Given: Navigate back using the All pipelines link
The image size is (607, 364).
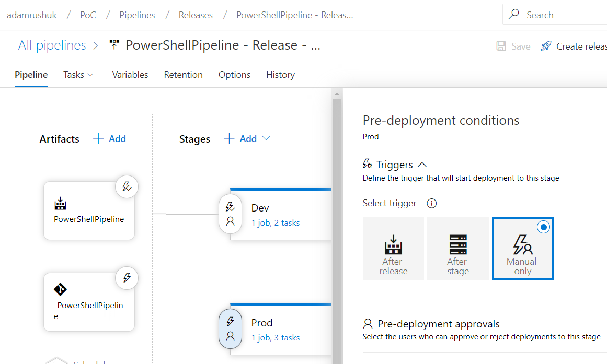Looking at the screenshot, I should 52,45.
